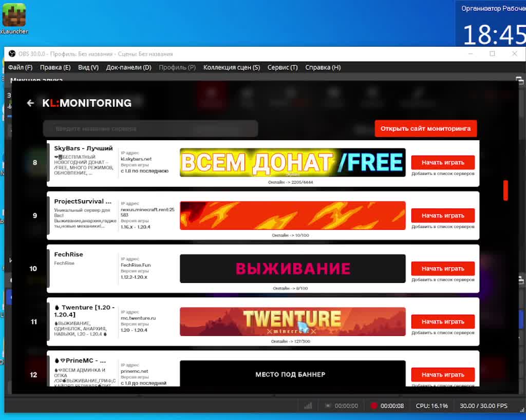Click the 00:00:08 recording timer

392,406
